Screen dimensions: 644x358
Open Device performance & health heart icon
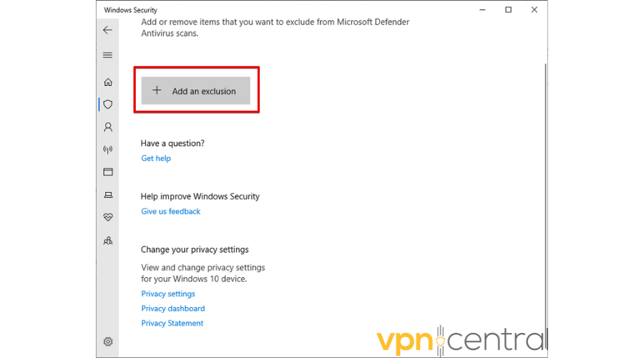pos(108,217)
